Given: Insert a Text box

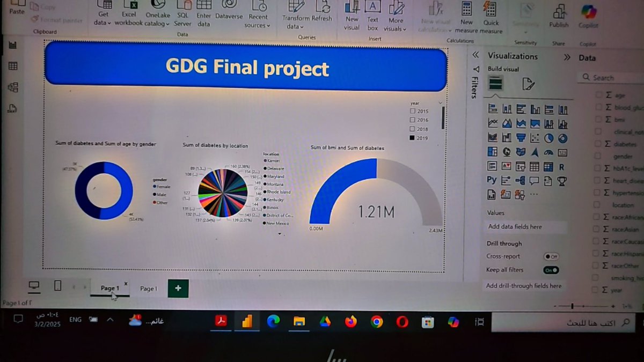Looking at the screenshot, I should pos(372,16).
